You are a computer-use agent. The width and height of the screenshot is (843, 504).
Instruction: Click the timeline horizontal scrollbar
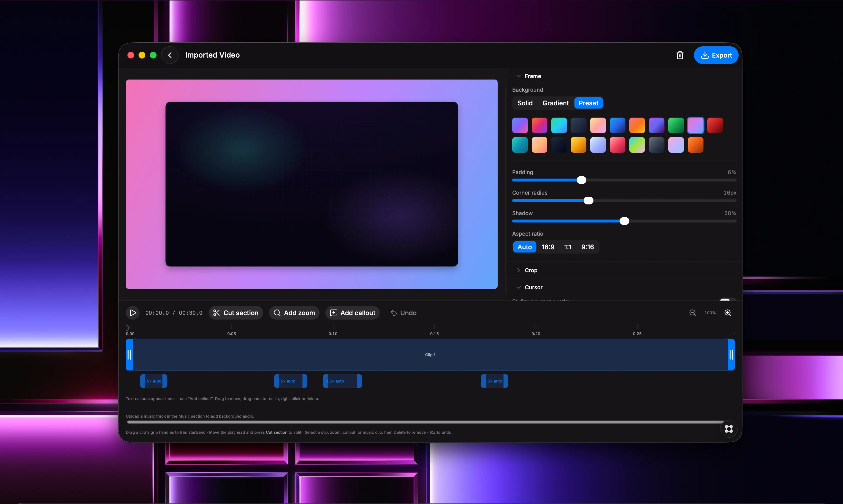coord(426,422)
